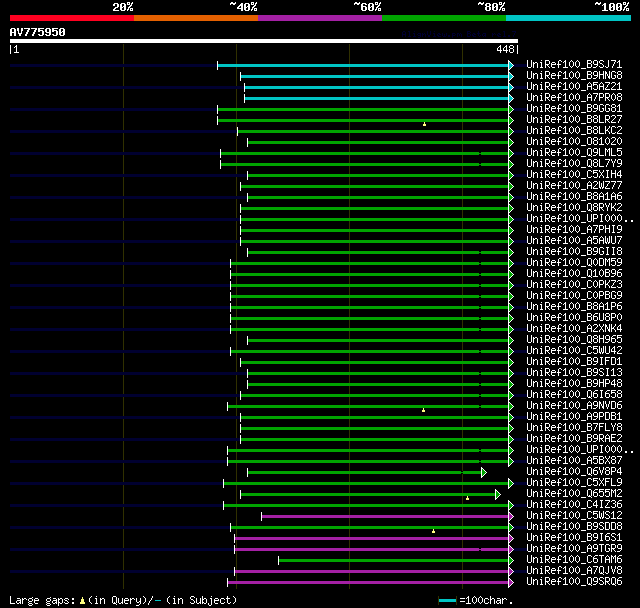Open the UniRef100_Q9SRQ6 entry

574,582
